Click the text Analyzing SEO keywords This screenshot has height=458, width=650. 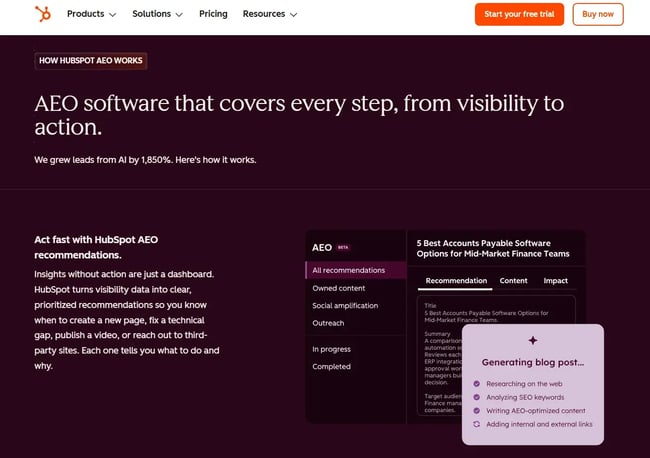pyautogui.click(x=525, y=397)
